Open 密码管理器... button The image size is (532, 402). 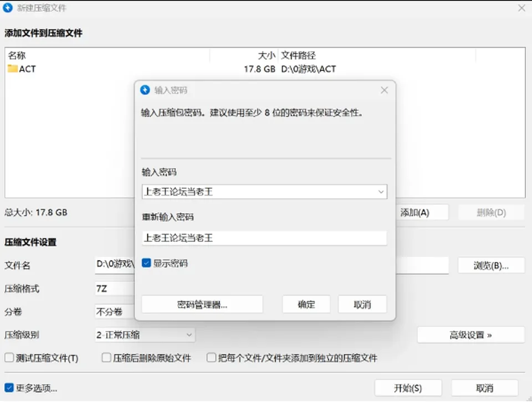202,305
